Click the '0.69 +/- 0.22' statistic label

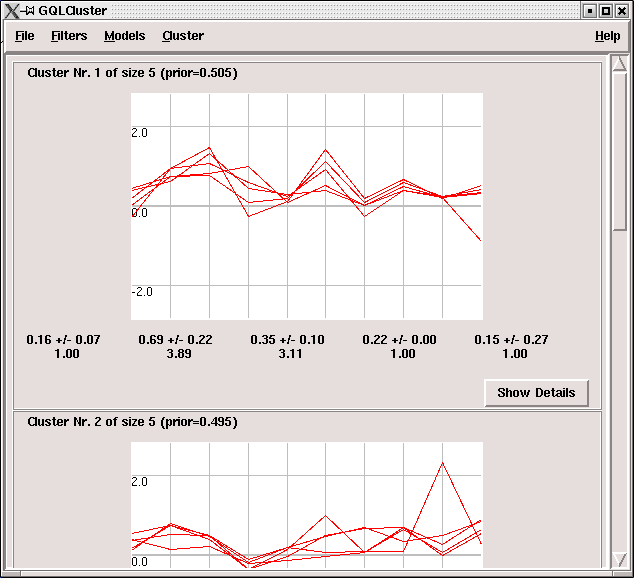(x=175, y=340)
